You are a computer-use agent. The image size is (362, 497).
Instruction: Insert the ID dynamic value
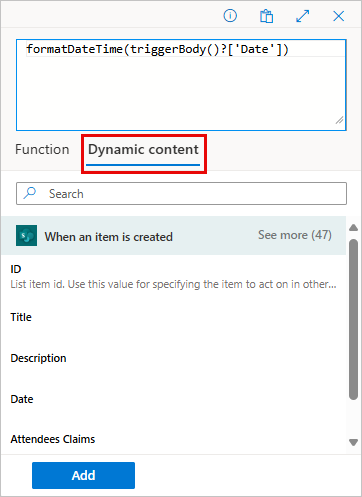173,277
